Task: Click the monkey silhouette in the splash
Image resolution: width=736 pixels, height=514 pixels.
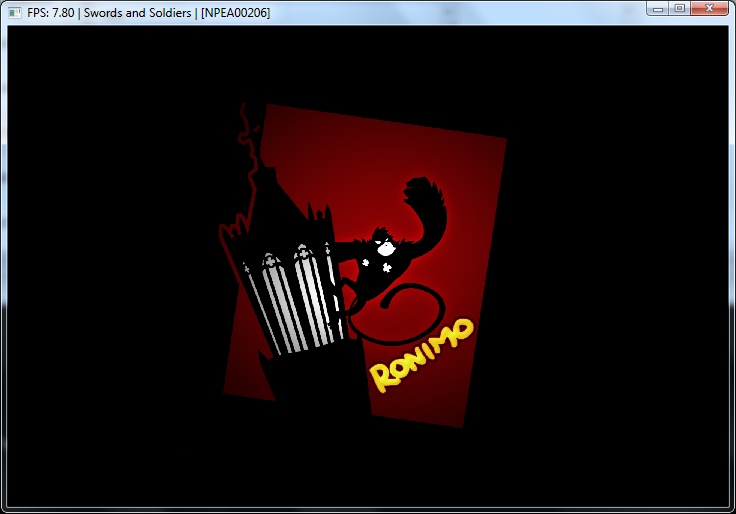Action: 392,261
